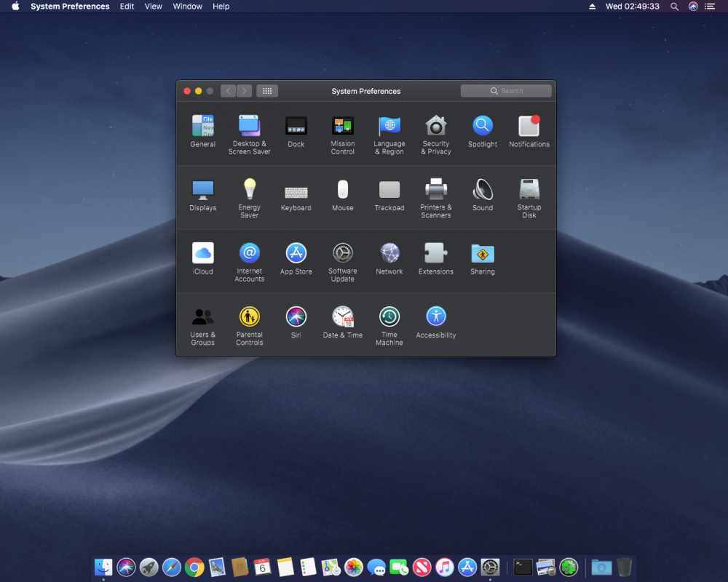Launch Finder from the Dock
This screenshot has height=582, width=728.
pos(103,567)
